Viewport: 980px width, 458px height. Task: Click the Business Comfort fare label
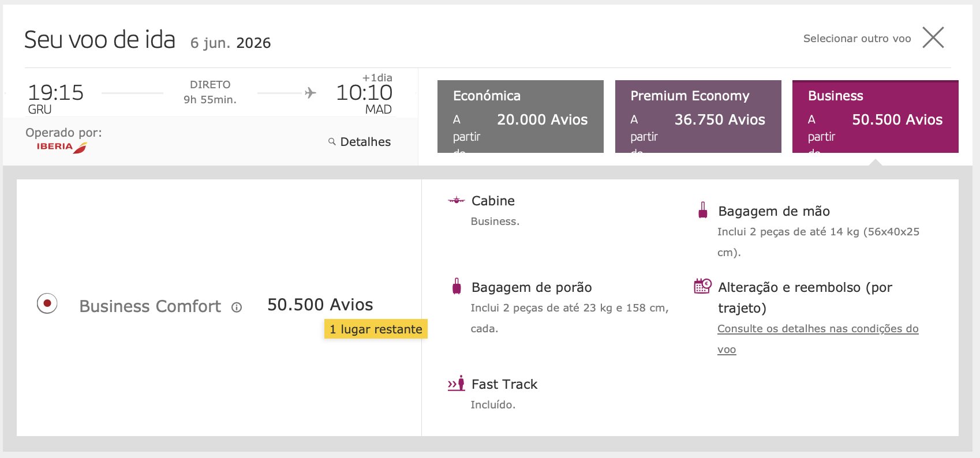pyautogui.click(x=150, y=306)
